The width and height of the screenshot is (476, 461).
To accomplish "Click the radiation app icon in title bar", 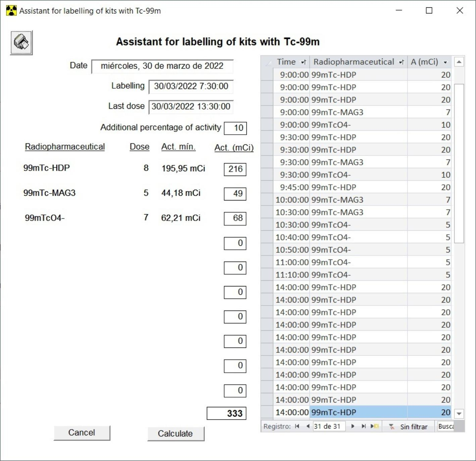I will (11, 11).
